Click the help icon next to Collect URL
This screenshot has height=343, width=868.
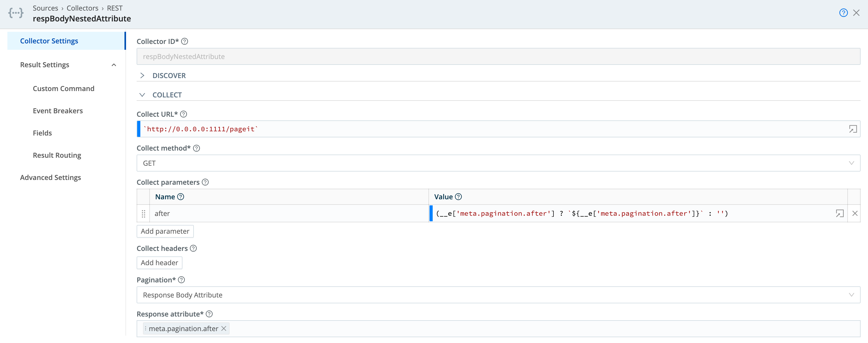click(x=184, y=114)
